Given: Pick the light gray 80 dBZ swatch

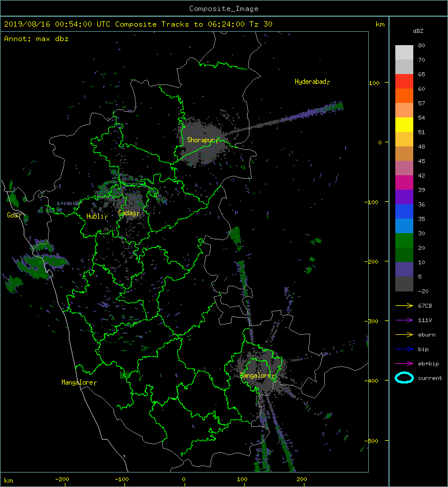Looking at the screenshot, I should [404, 52].
